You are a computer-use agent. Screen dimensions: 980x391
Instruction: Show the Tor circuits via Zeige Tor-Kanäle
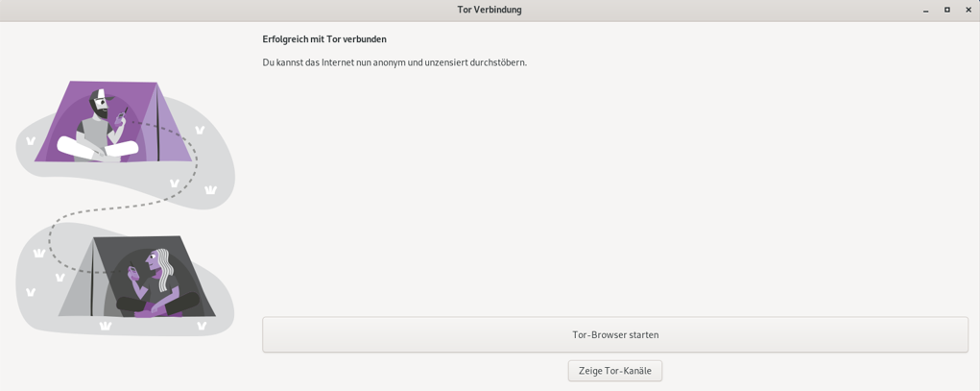tap(615, 371)
